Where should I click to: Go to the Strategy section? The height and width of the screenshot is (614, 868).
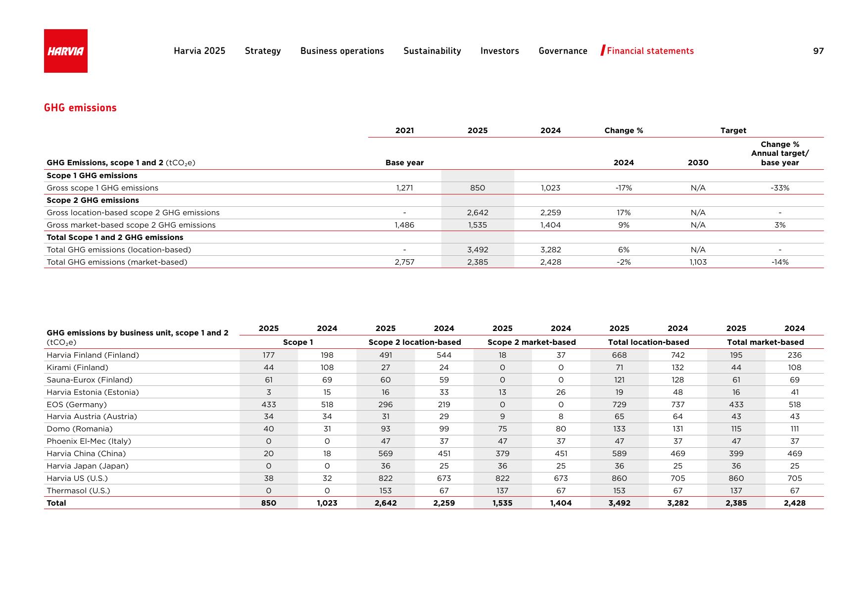(x=263, y=51)
